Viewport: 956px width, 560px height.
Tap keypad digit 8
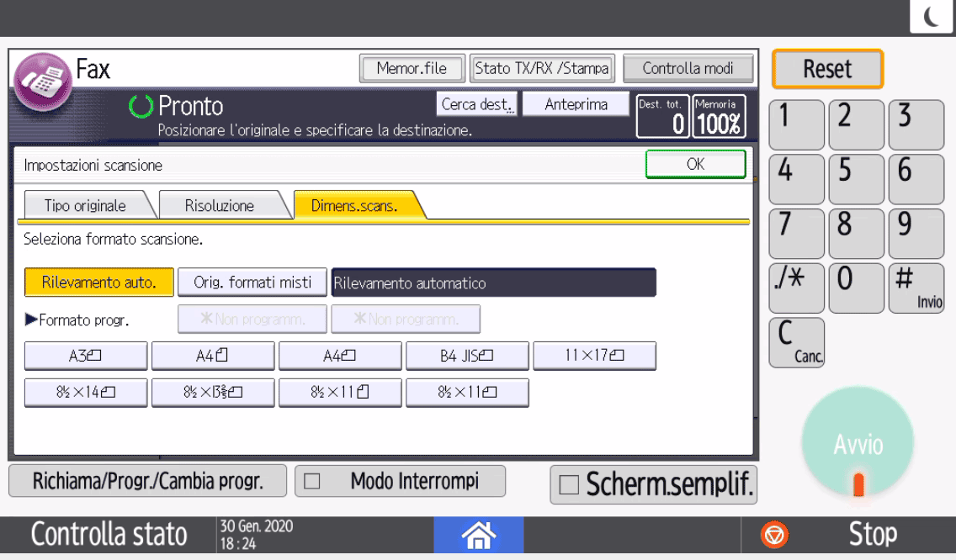coord(857,234)
